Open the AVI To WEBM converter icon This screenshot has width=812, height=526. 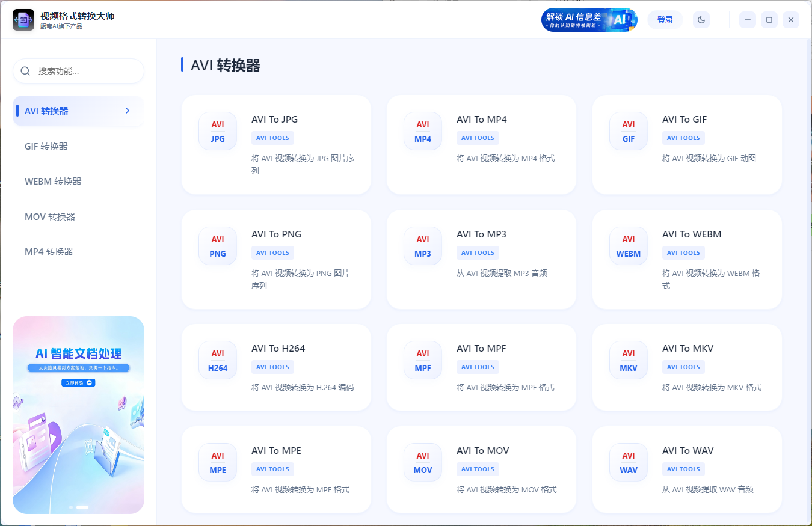pyautogui.click(x=628, y=245)
